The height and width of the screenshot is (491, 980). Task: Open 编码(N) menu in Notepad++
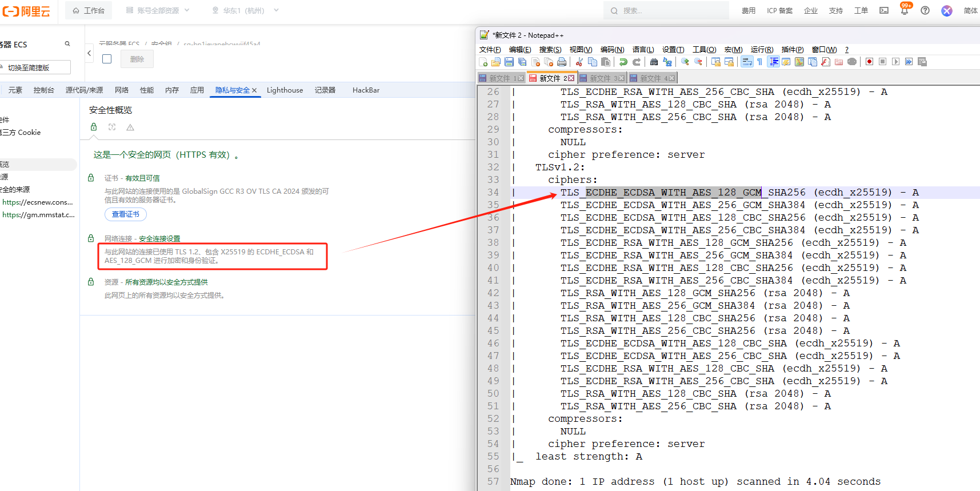612,50
